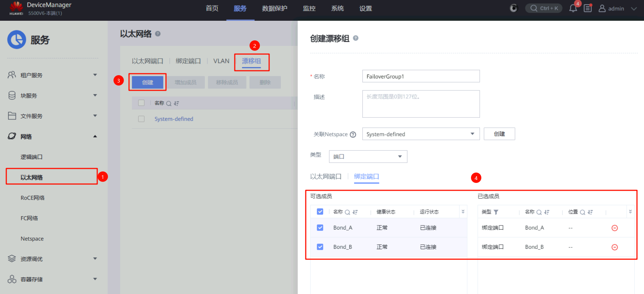
Task: Click the help icon beside 创建漂移组
Action: [356, 38]
